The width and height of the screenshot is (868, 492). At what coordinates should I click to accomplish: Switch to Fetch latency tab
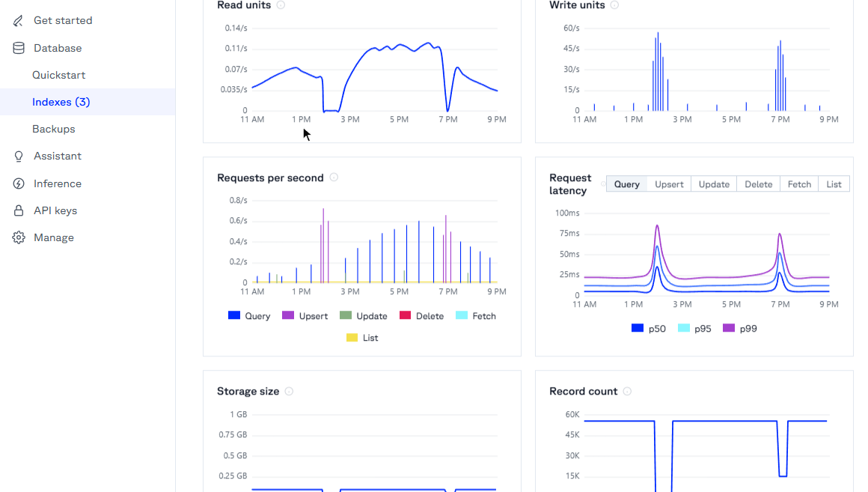[799, 184]
